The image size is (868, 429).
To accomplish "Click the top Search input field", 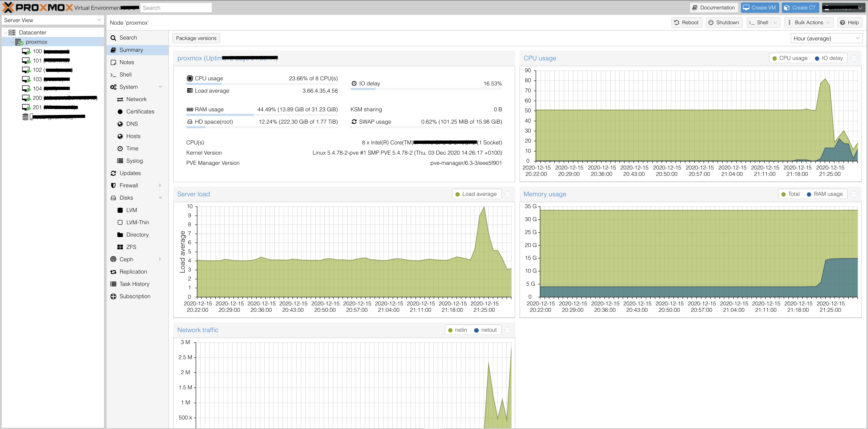I will pyautogui.click(x=176, y=8).
